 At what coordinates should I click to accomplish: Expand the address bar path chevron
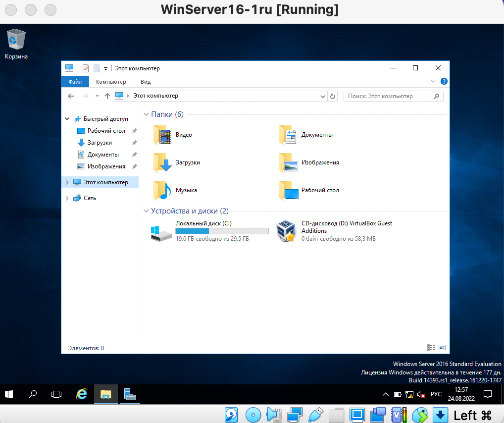pos(128,96)
